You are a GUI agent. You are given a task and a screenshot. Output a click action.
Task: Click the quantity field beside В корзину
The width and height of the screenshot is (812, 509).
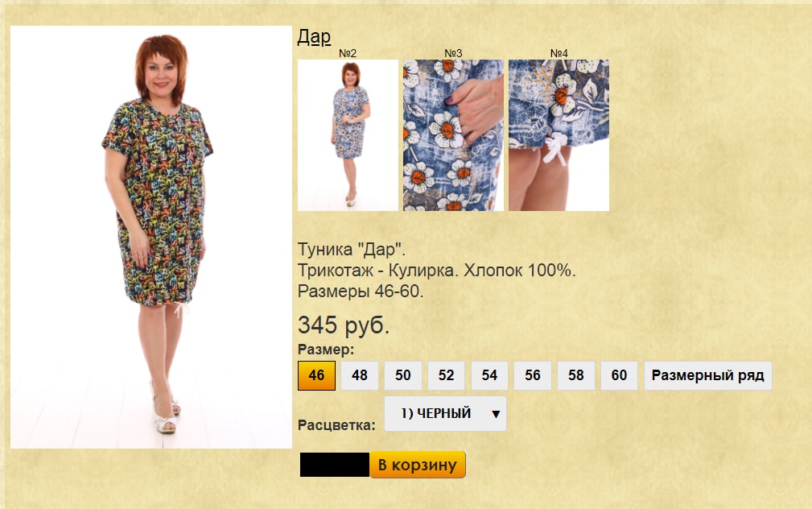[335, 465]
